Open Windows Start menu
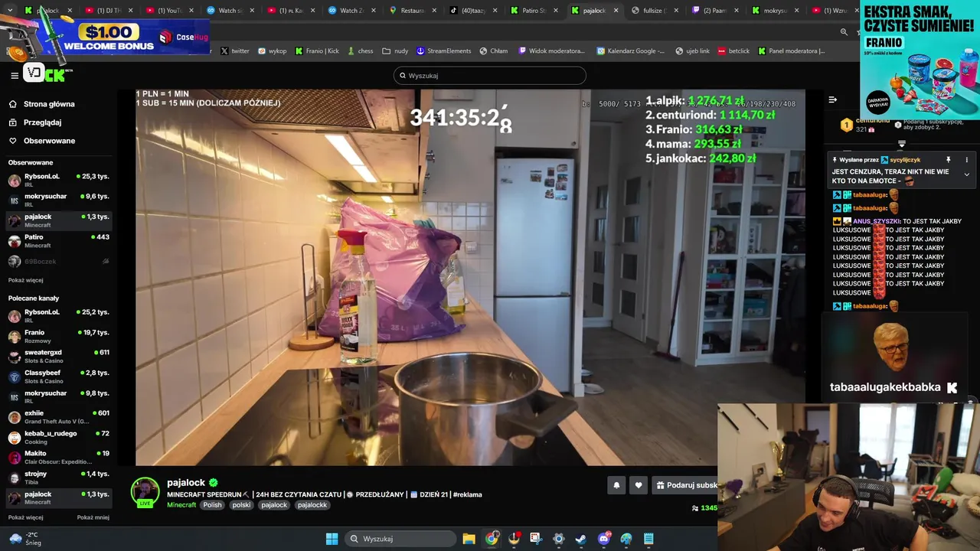Image resolution: width=980 pixels, height=551 pixels. (332, 539)
